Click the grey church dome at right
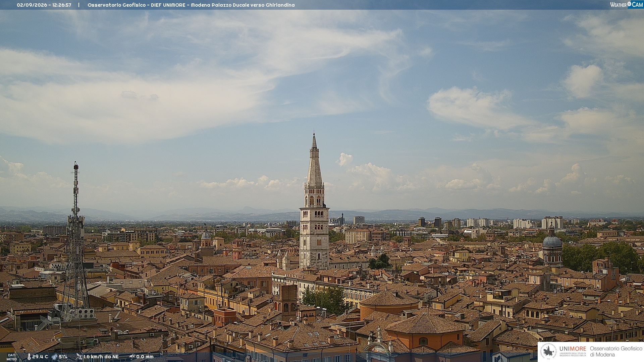The image size is (644, 362). point(552,241)
